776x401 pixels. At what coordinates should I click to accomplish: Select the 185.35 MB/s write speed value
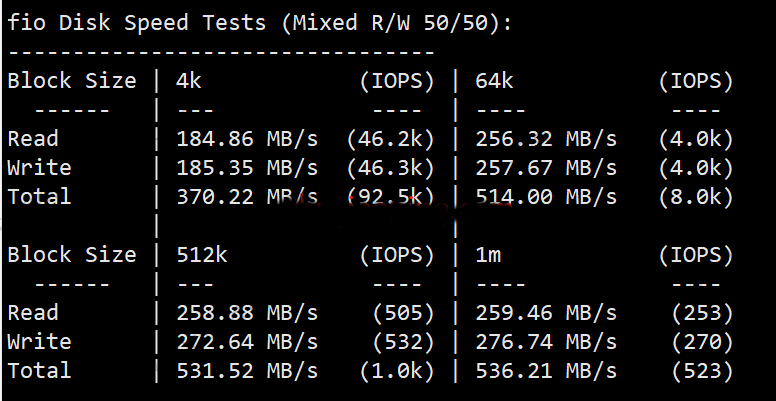[x=247, y=168]
